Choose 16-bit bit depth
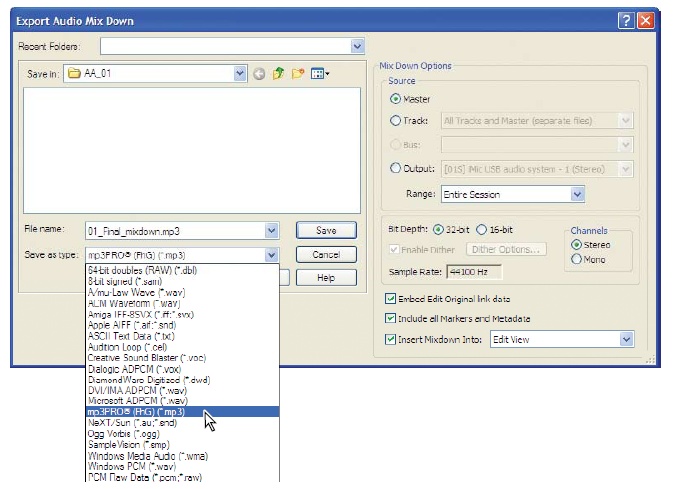 coord(481,230)
